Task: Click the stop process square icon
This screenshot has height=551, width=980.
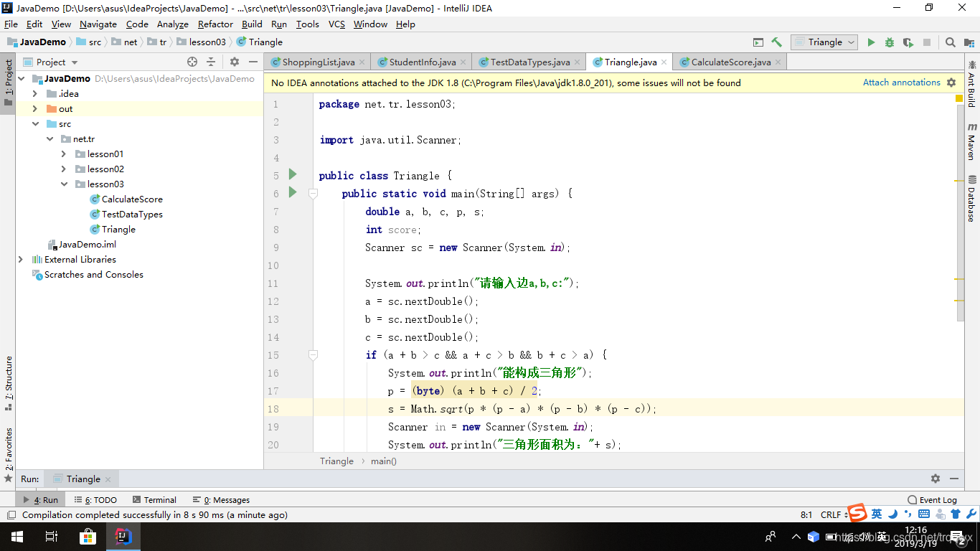Action: [927, 42]
